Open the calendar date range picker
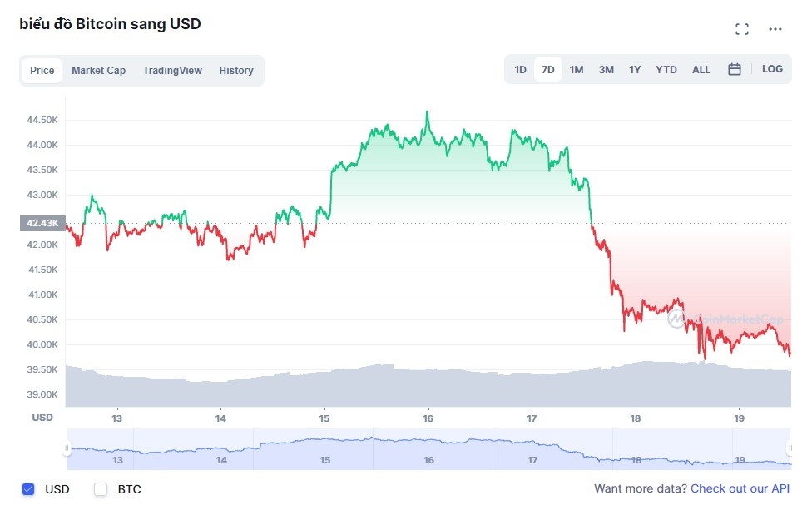 735,69
